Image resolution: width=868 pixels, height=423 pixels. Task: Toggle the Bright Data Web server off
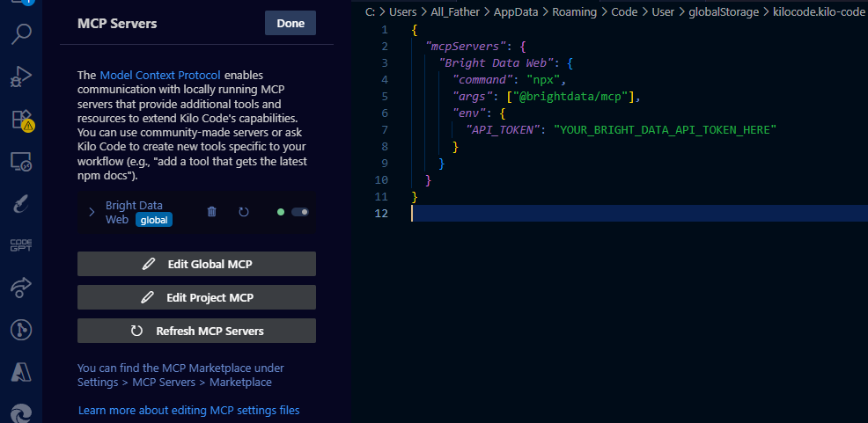pos(299,212)
